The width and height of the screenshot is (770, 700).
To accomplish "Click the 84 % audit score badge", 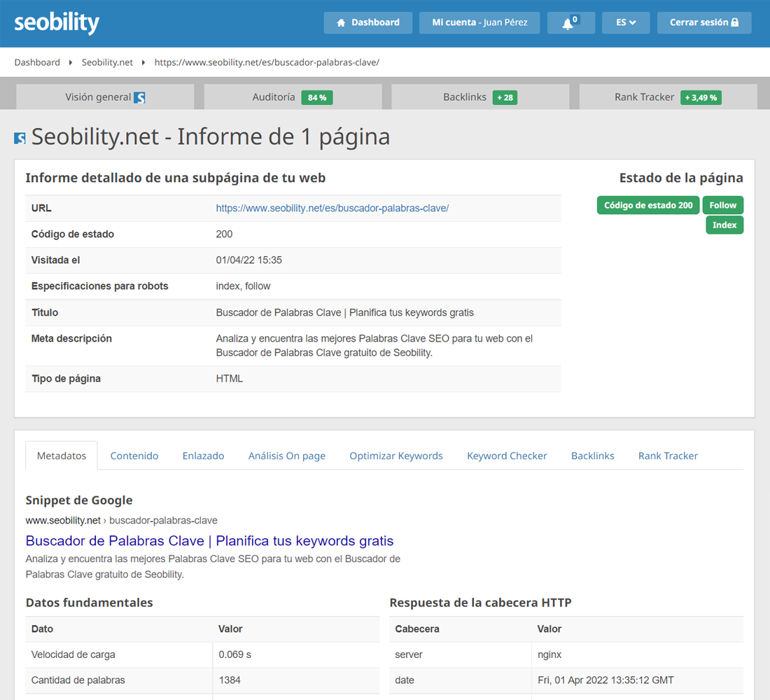I will (x=316, y=98).
